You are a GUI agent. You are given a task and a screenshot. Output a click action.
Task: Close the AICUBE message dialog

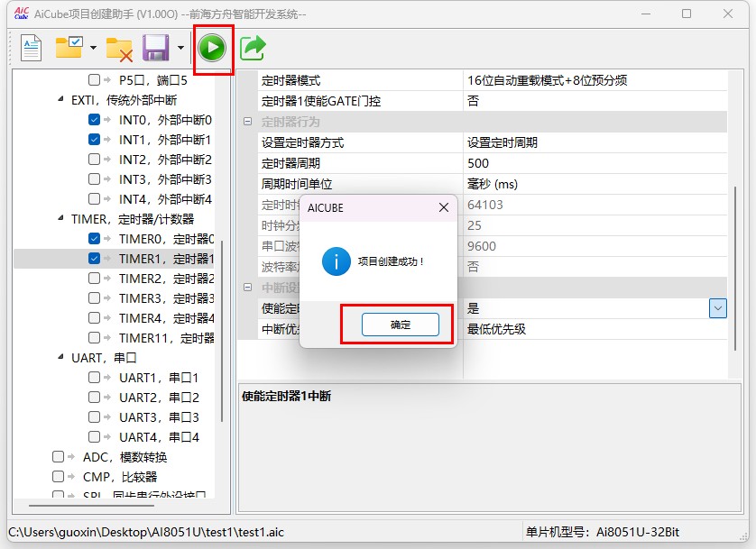click(x=444, y=207)
